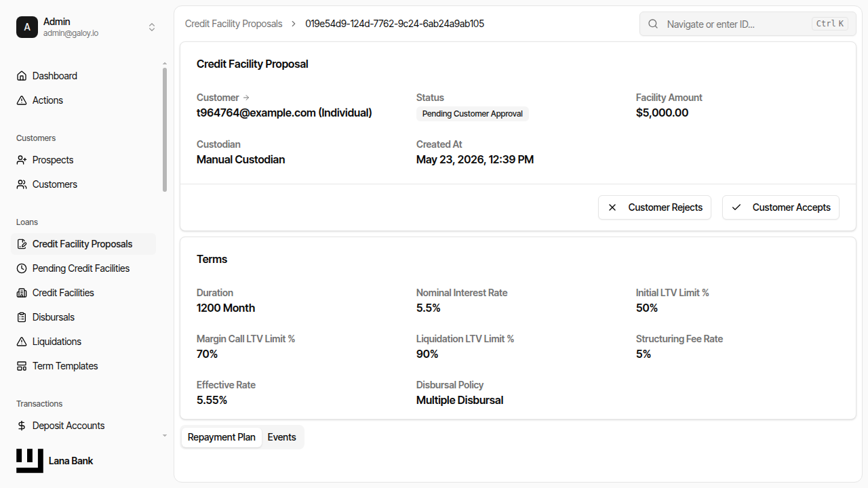868x488 pixels.
Task: Open Pending Credit Facilities
Action: click(x=83, y=268)
